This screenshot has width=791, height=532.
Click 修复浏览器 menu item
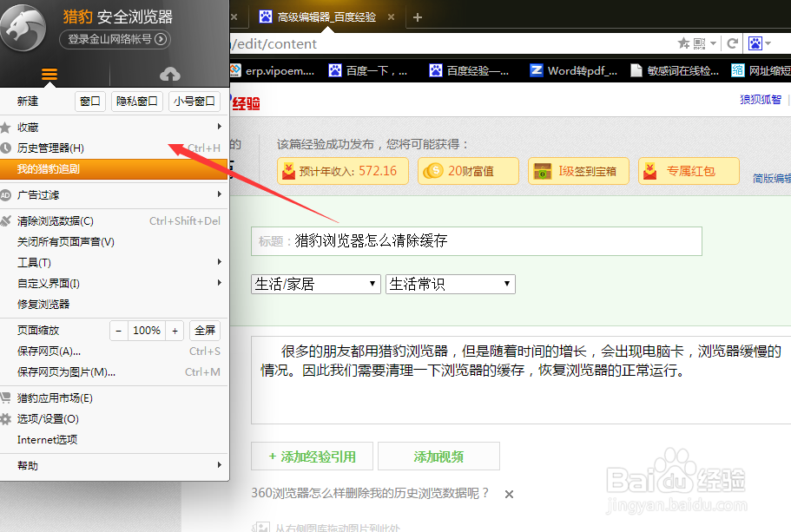[x=114, y=304]
